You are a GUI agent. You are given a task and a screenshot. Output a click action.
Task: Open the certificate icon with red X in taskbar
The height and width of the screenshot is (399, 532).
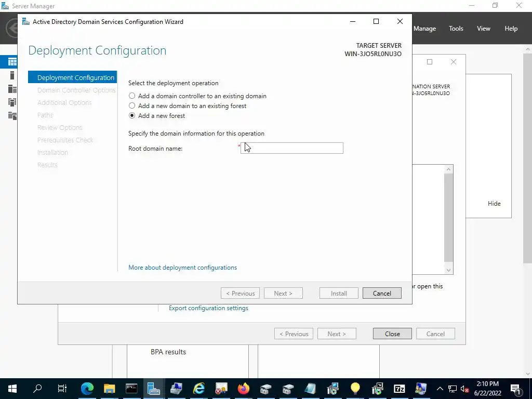pyautogui.click(x=221, y=389)
